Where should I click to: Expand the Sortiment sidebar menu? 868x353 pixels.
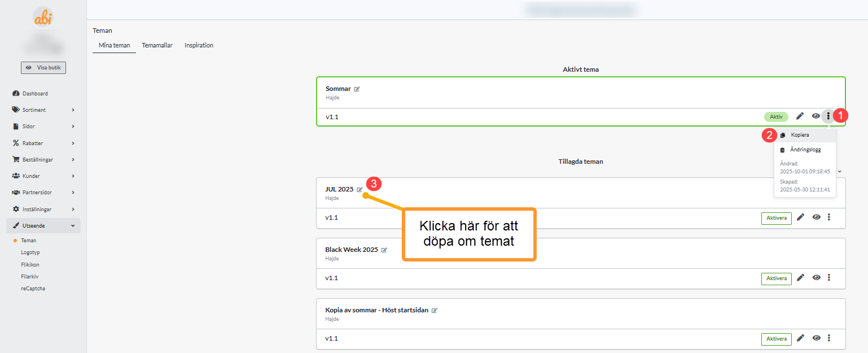(43, 110)
